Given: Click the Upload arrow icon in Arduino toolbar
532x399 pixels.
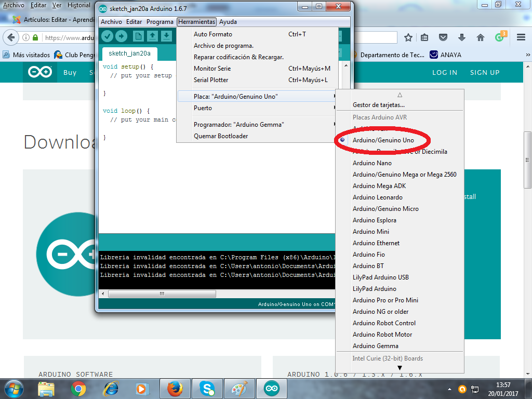Looking at the screenshot, I should pyautogui.click(x=121, y=36).
